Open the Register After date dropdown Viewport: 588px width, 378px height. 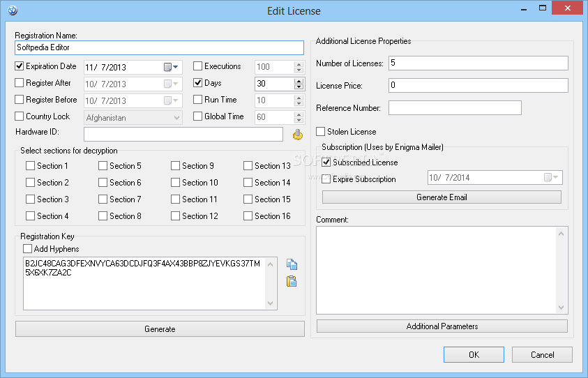[x=171, y=84]
